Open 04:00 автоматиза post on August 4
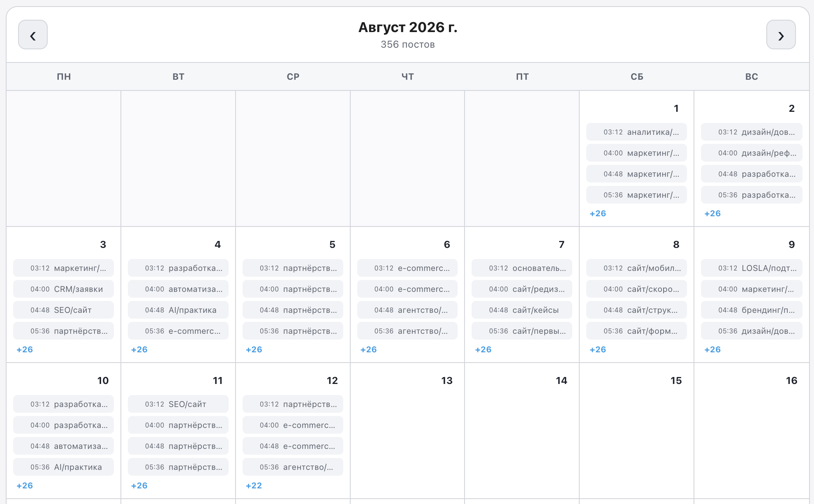The image size is (814, 504). [178, 289]
